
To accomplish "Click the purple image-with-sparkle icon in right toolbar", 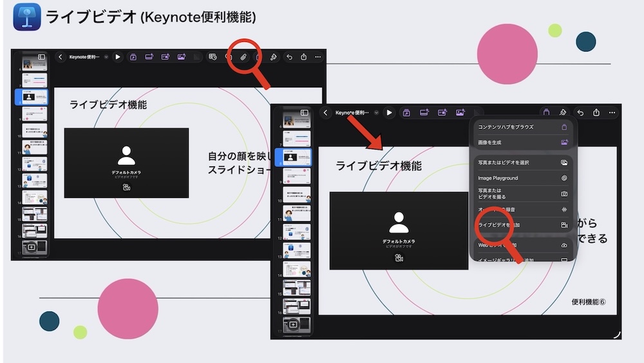I will pos(460,112).
